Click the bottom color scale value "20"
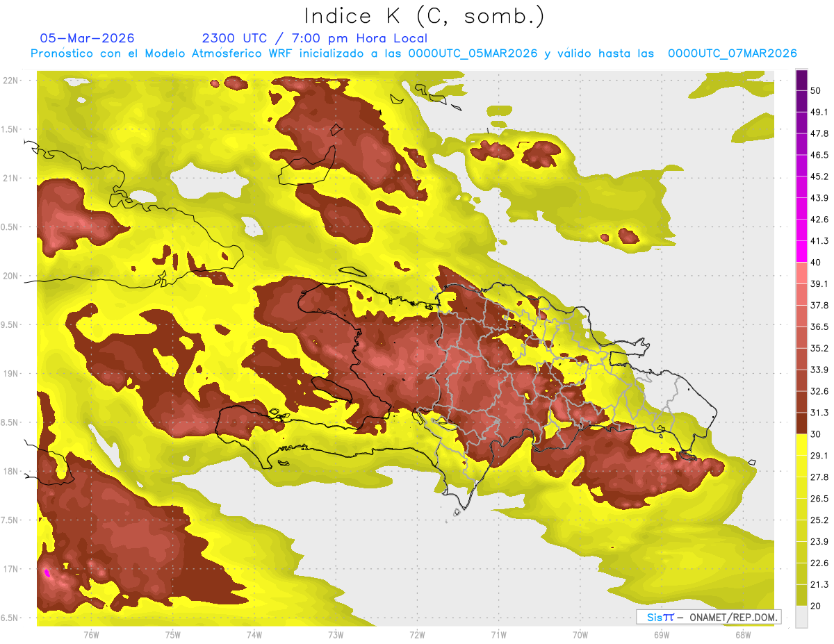Image resolution: width=834 pixels, height=644 pixels. pyautogui.click(x=817, y=606)
